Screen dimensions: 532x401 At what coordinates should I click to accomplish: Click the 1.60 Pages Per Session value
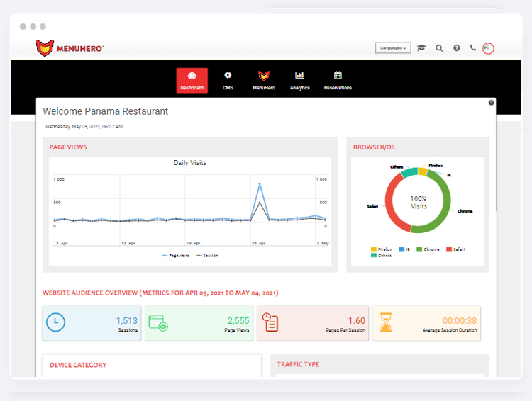(357, 321)
